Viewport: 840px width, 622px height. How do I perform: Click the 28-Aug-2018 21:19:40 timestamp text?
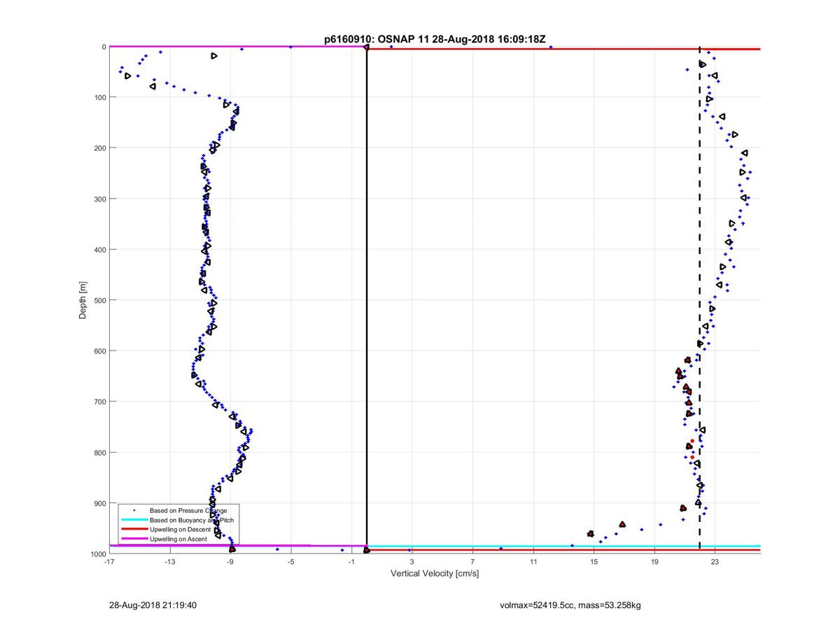click(x=153, y=605)
